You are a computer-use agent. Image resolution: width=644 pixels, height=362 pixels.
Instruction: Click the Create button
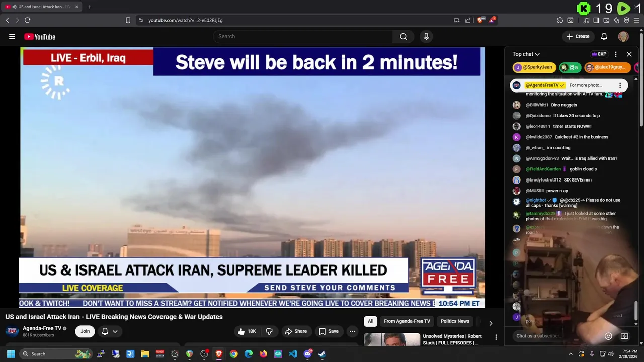click(578, 36)
